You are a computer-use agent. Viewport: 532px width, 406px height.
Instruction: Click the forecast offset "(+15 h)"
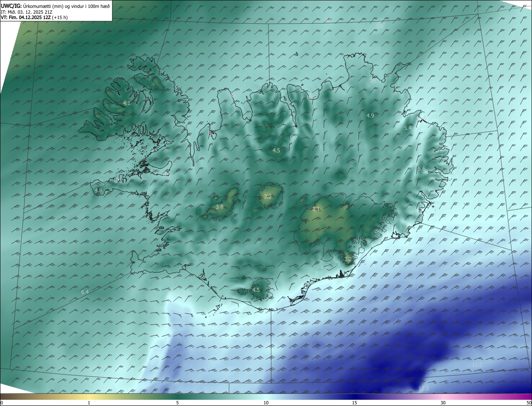point(60,17)
